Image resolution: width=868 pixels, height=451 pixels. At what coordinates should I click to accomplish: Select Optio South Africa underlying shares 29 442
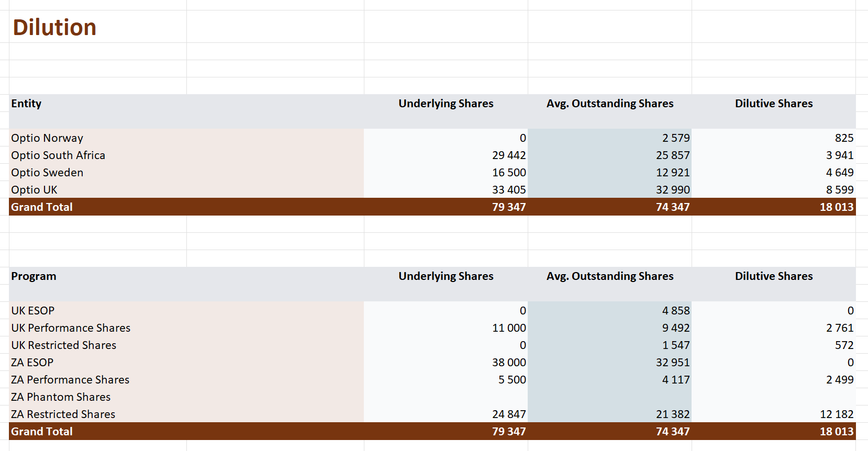pyautogui.click(x=509, y=155)
